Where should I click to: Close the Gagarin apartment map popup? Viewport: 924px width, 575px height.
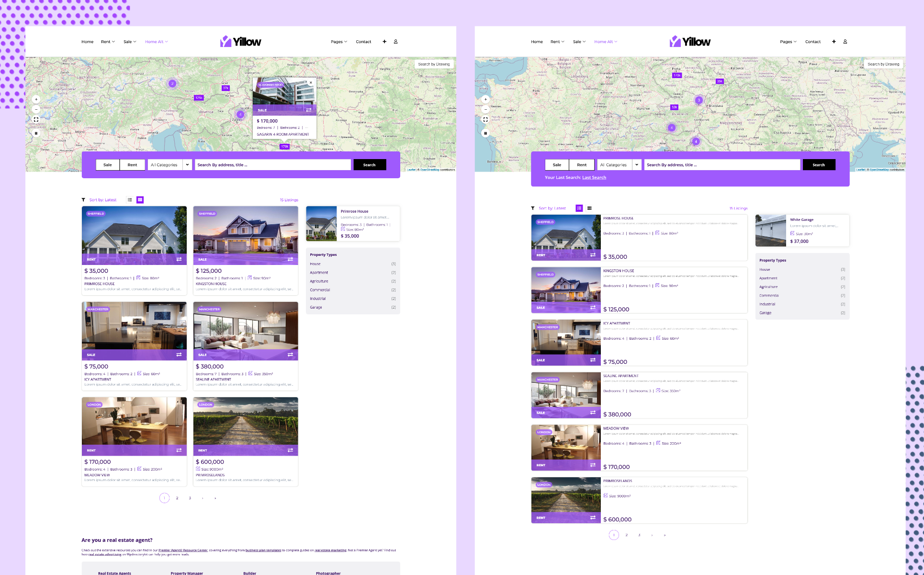(x=311, y=82)
